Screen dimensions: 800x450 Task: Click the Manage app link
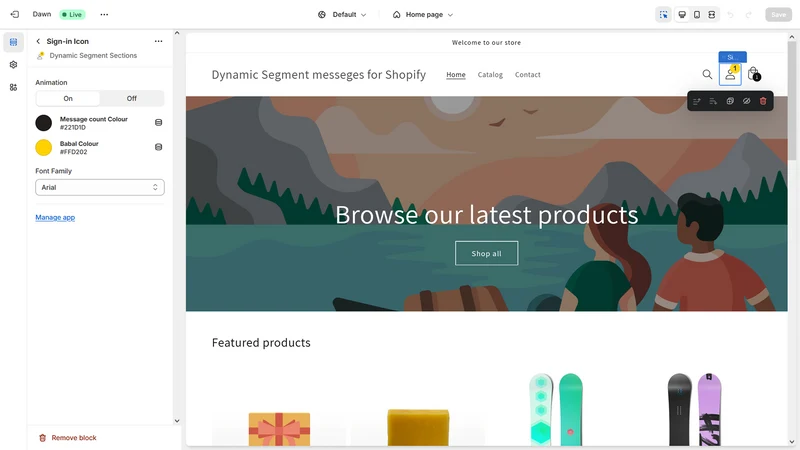(x=55, y=217)
